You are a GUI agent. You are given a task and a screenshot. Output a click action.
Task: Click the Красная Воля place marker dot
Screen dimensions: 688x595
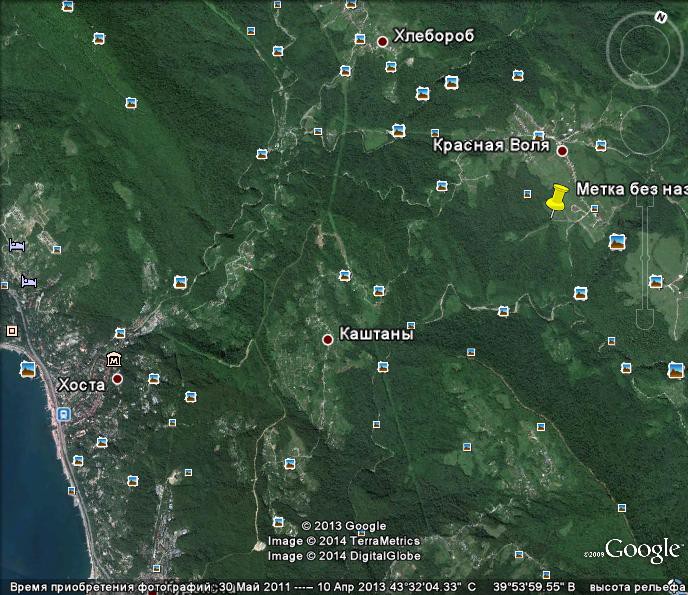[x=562, y=151]
